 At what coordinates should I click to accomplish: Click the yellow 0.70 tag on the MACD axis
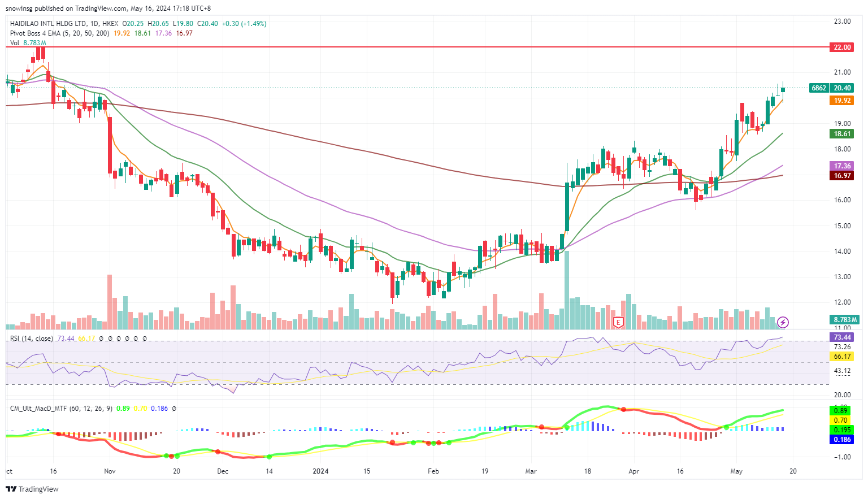click(840, 420)
